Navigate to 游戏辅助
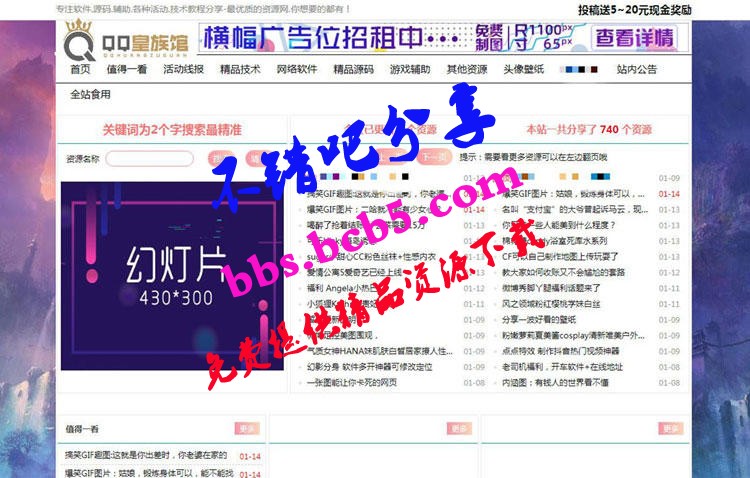The height and width of the screenshot is (478, 750). point(410,69)
